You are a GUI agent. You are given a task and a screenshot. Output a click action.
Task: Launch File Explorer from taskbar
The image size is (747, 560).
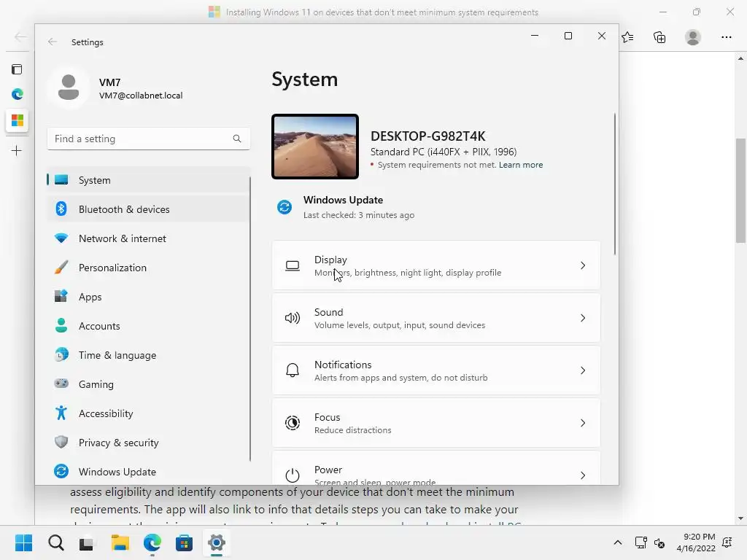pos(120,542)
